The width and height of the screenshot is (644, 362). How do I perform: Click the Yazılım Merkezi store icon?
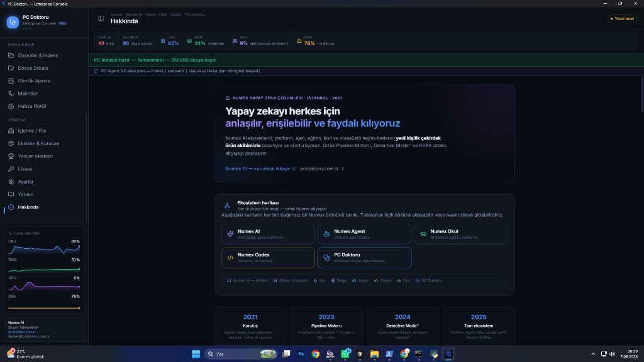coord(11,156)
